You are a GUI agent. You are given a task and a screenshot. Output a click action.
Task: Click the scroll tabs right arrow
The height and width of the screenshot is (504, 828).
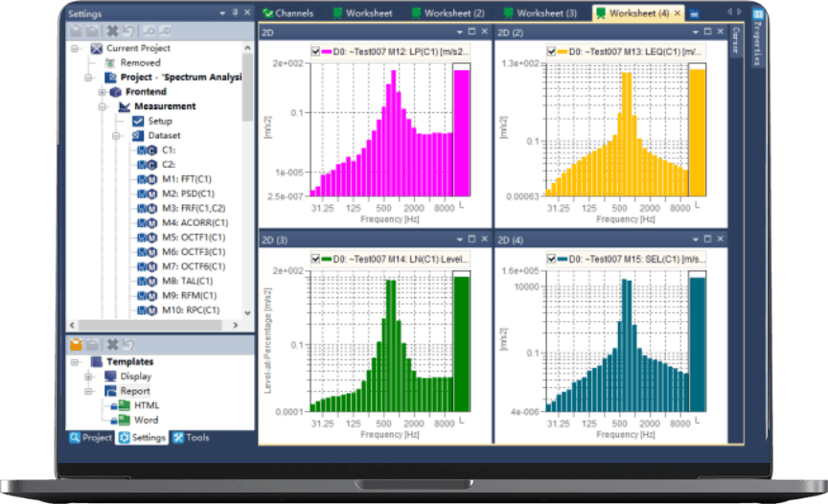pos(739,11)
